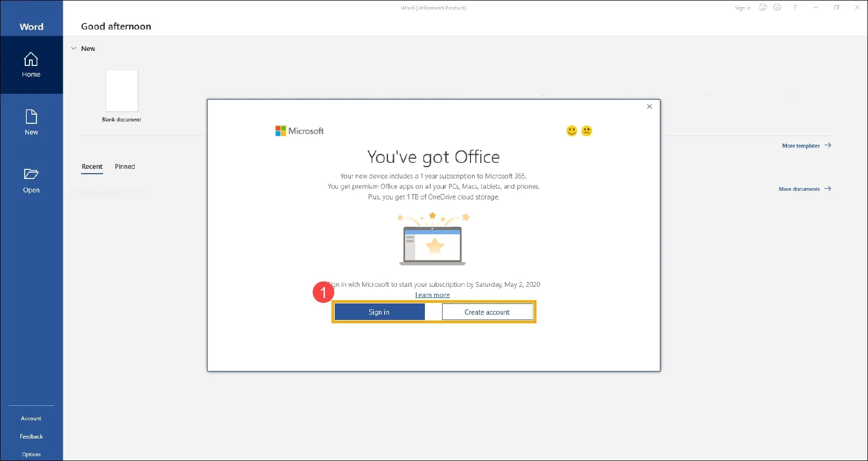Open the Home page in Word sidebar
The image size is (868, 461).
(31, 65)
